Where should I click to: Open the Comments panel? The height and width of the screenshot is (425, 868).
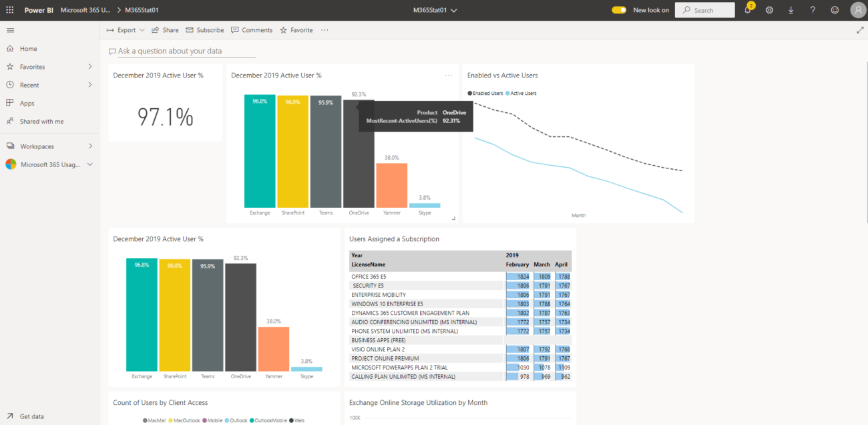252,30
